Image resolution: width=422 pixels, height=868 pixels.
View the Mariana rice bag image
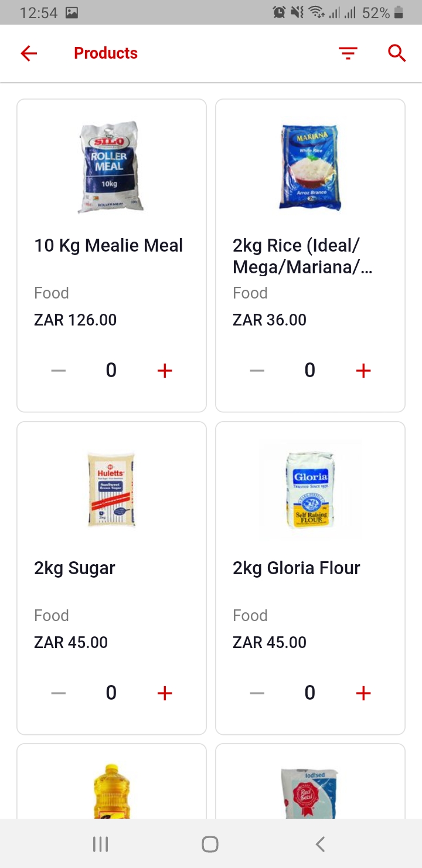pos(309,167)
